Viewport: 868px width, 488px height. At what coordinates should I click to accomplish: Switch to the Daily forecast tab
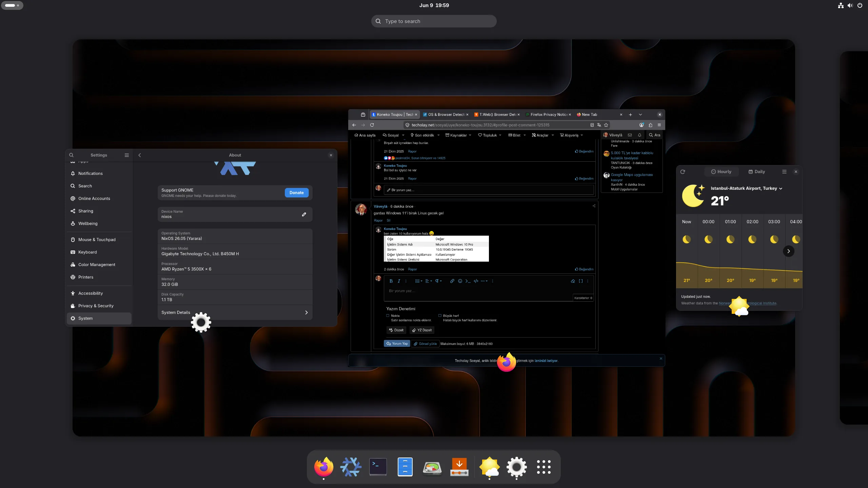click(757, 172)
